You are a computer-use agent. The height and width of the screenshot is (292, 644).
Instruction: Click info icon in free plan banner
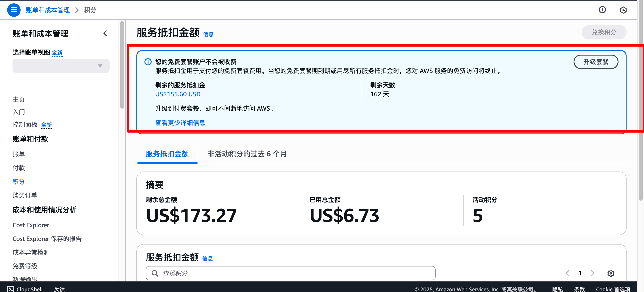[148, 62]
